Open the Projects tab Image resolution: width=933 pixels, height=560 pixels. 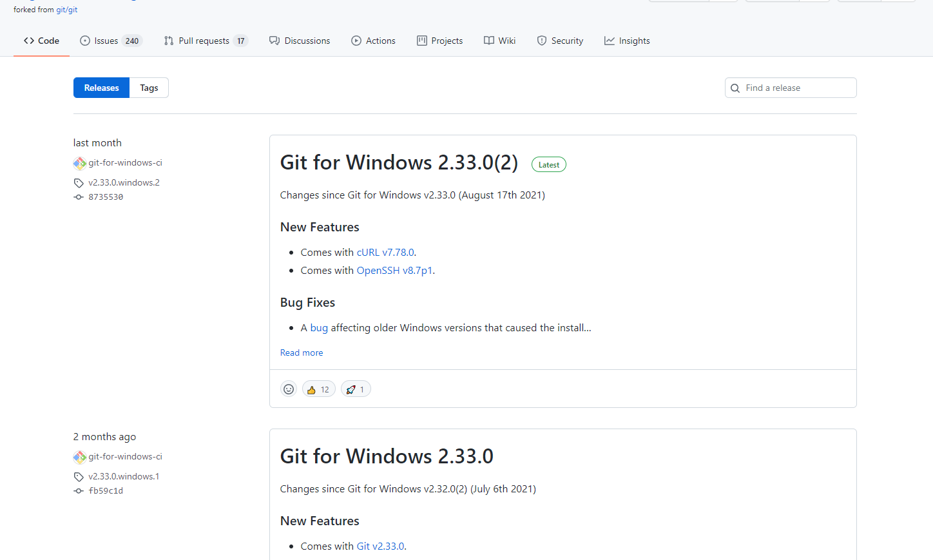pos(439,41)
